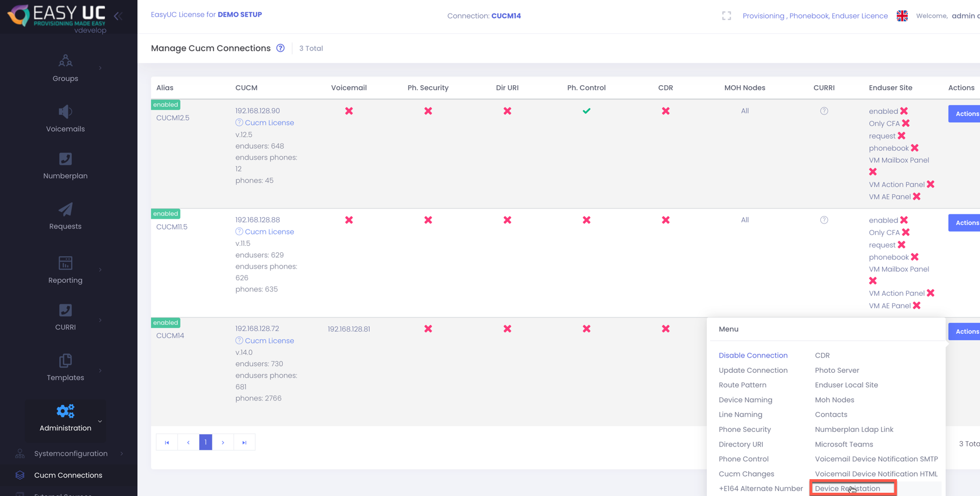Toggle Ph. Control checkmark for CUCM12.5
The height and width of the screenshot is (496, 980).
pyautogui.click(x=586, y=111)
